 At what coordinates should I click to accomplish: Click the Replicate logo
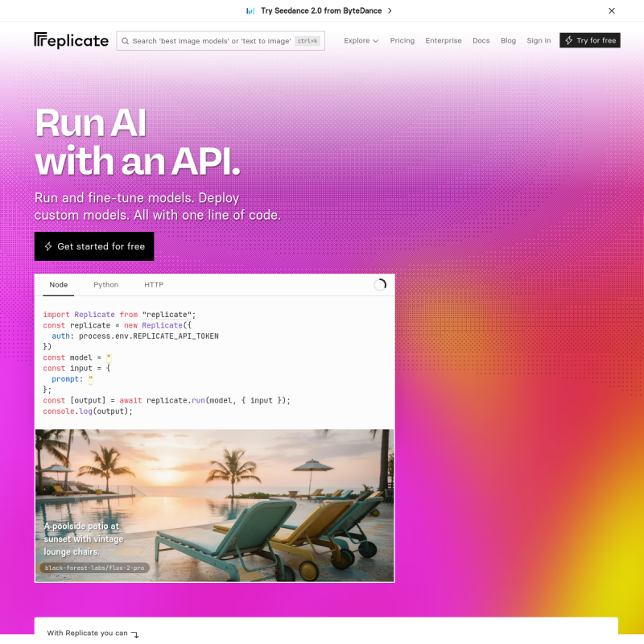(71, 40)
